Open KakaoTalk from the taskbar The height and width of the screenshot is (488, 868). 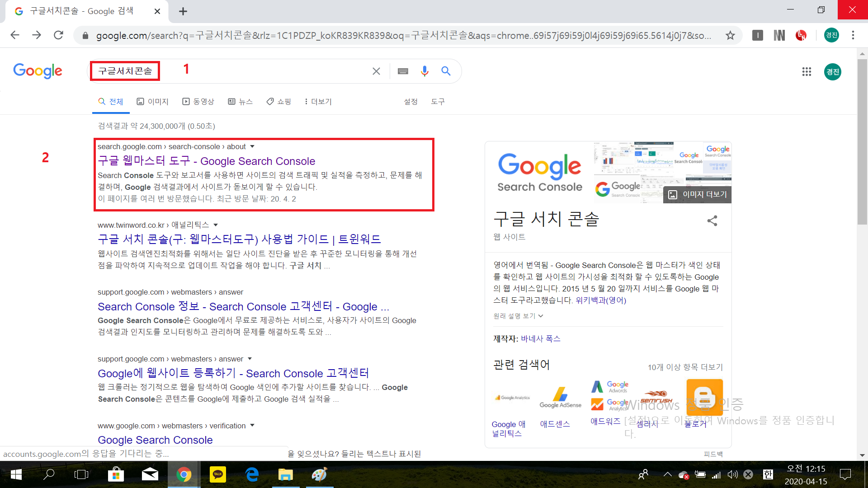218,474
